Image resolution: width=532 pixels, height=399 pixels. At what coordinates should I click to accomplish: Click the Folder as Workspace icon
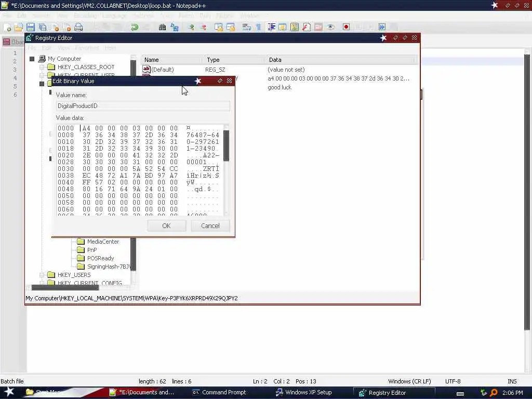[x=318, y=27]
